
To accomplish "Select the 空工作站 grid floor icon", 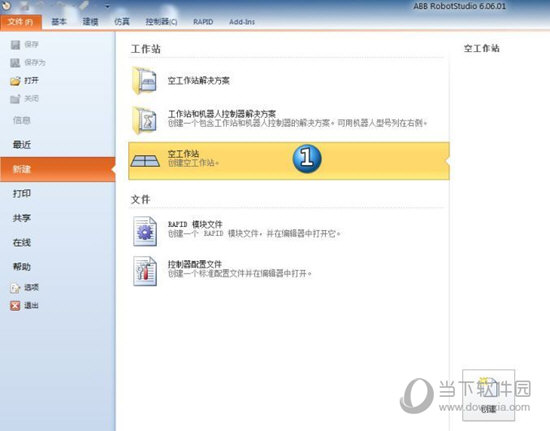I will pyautogui.click(x=145, y=161).
